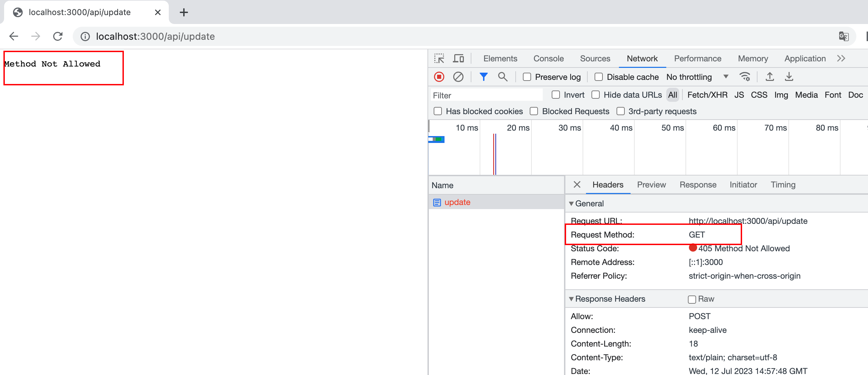Screen dimensions: 868x375
Task: Select the update request row
Action: click(457, 202)
